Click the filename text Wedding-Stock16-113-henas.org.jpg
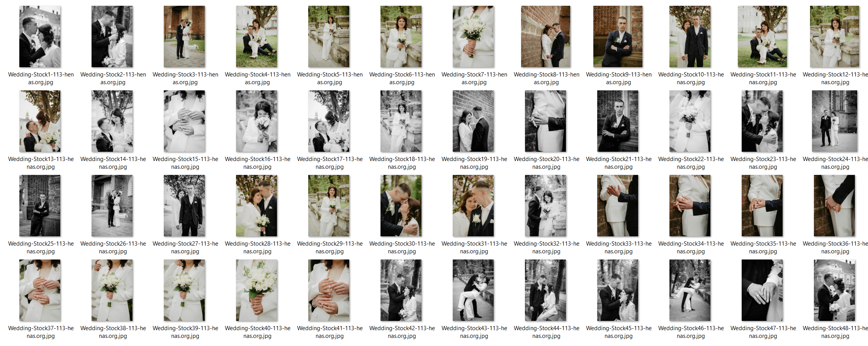Image resolution: width=868 pixels, height=346 pixels. 258,163
